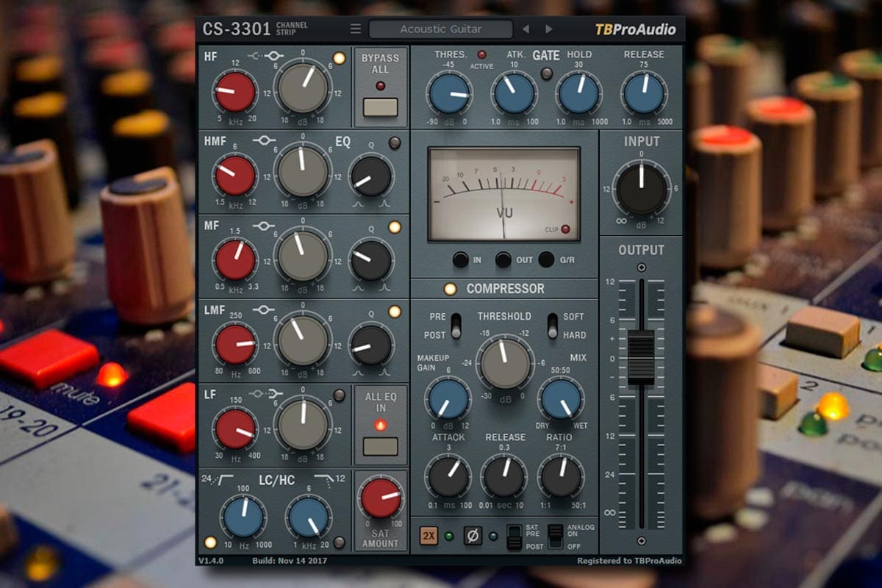The width and height of the screenshot is (882, 588).
Task: Flip the PRE/POST compressor switch
Action: [456, 326]
